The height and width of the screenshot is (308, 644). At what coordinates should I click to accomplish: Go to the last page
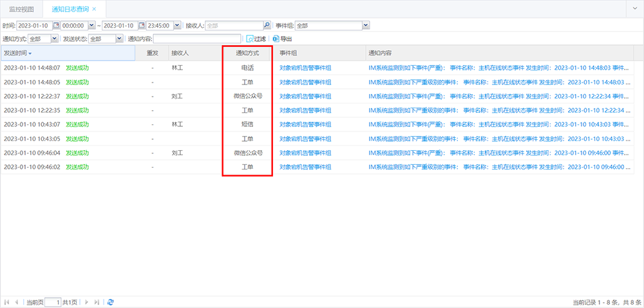[x=97, y=302]
